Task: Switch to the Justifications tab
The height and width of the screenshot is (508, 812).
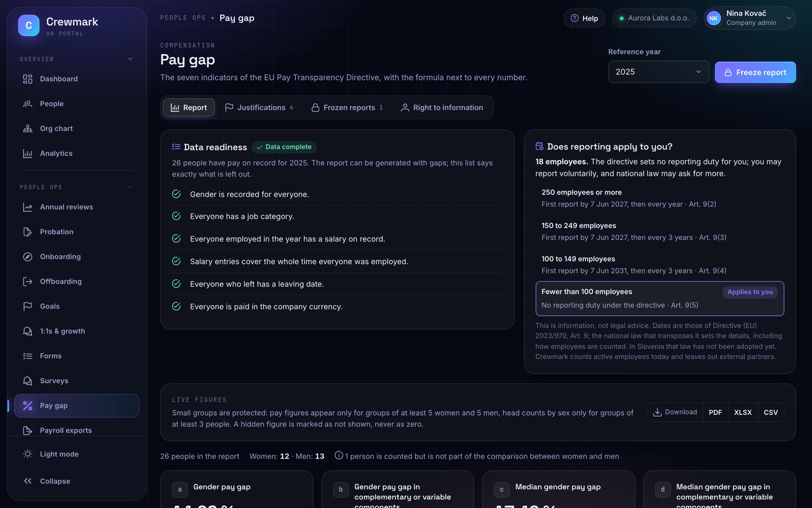Action: pos(259,108)
